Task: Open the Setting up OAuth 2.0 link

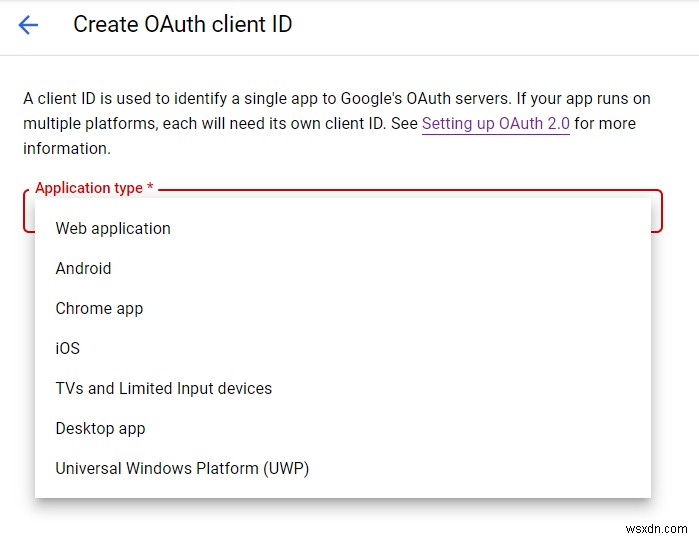Action: tap(495, 124)
